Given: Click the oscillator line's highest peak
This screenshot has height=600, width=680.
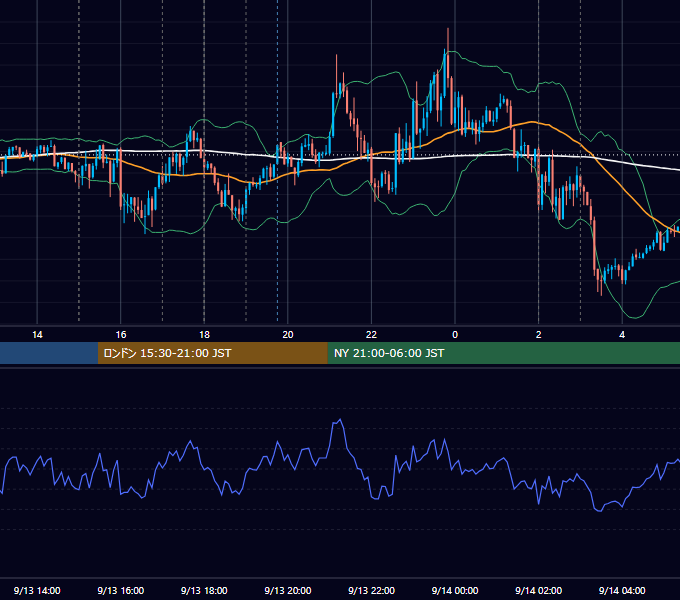Looking at the screenshot, I should (x=340, y=420).
